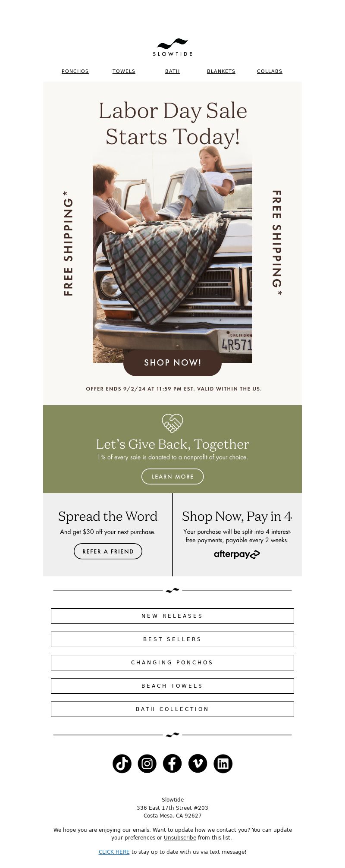Click Learn More about giving back
Image resolution: width=345 pixels, height=868 pixels.
point(172,476)
